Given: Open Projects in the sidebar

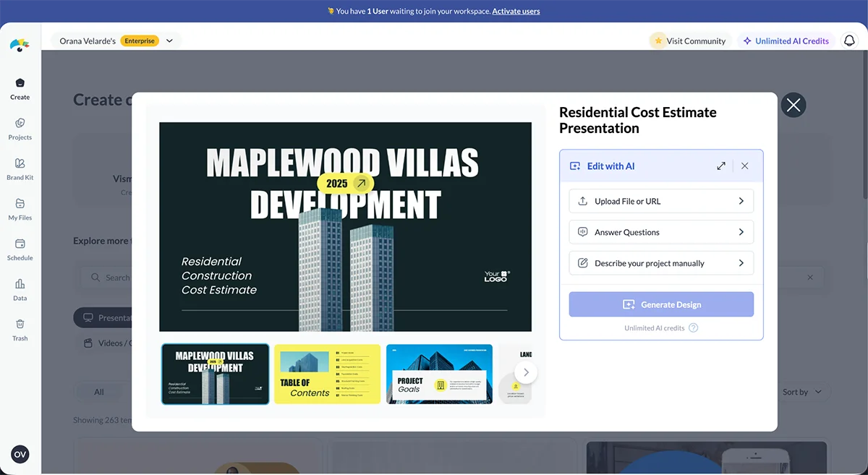Looking at the screenshot, I should (x=20, y=129).
